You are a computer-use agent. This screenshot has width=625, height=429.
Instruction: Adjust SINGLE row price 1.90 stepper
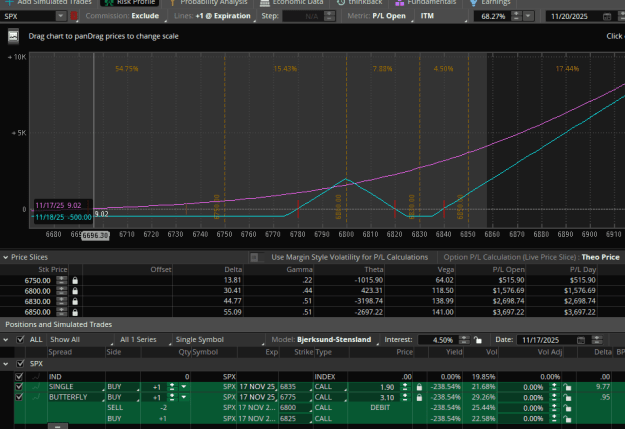coord(405,387)
